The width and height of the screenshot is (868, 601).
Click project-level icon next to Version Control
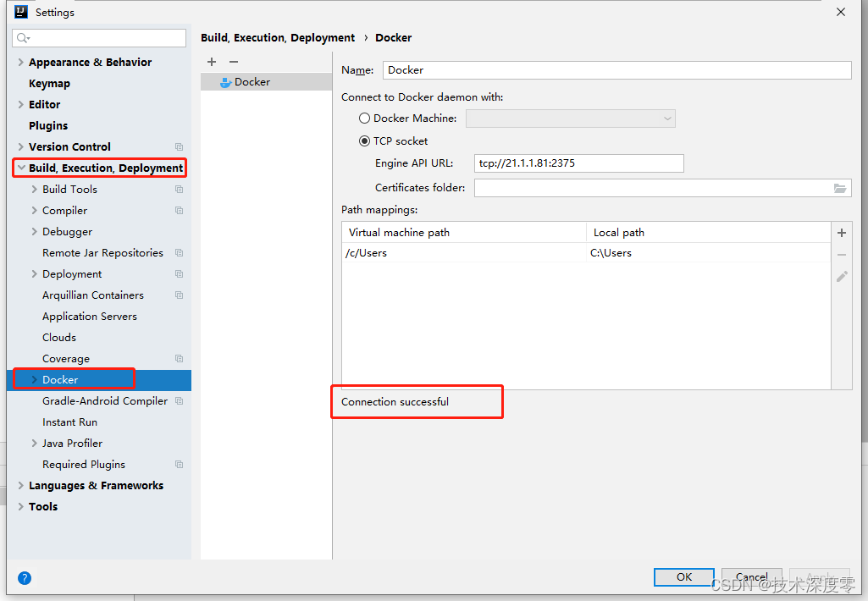click(179, 146)
